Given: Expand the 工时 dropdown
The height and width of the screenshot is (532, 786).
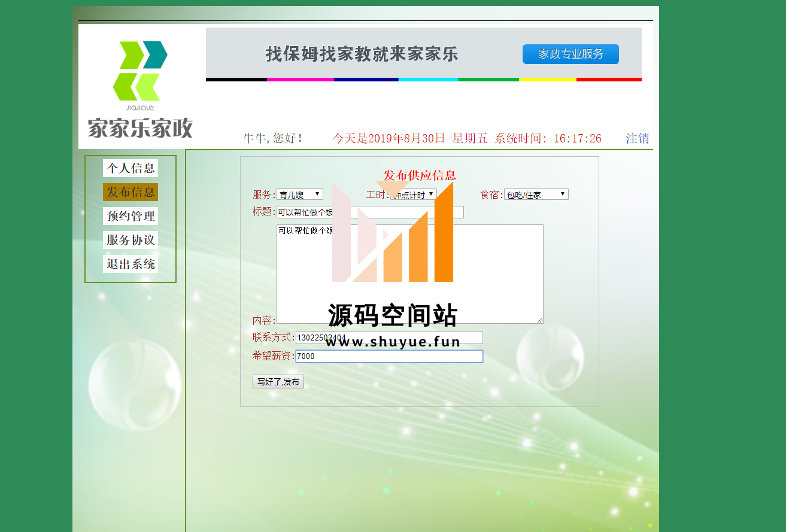Looking at the screenshot, I should click(x=413, y=194).
